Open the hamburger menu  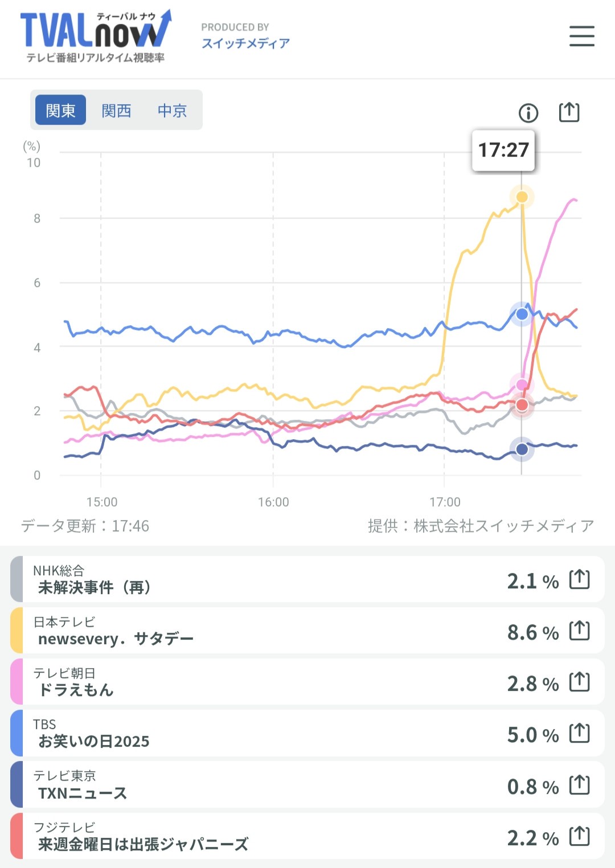pos(581,36)
